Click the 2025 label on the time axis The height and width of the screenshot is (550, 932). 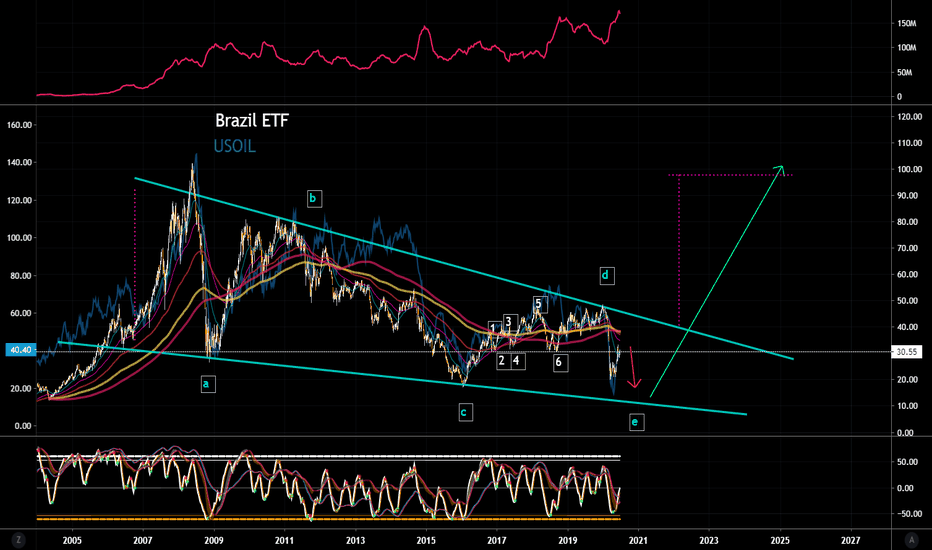click(780, 540)
